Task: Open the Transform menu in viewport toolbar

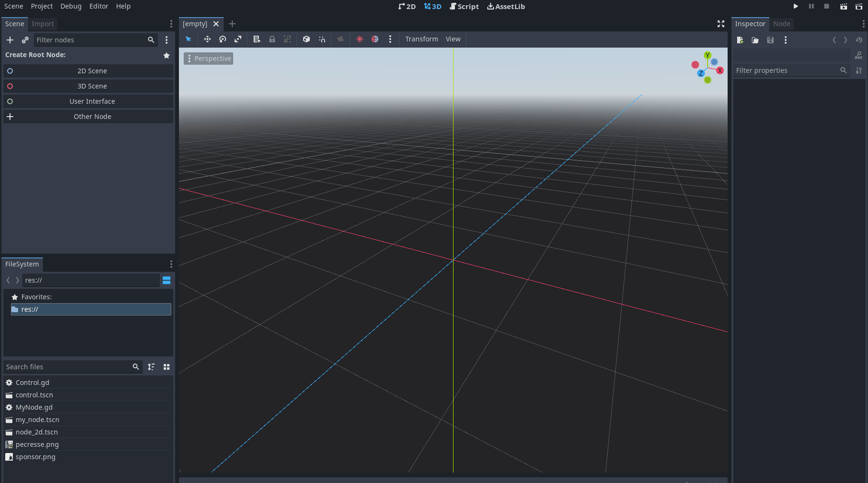Action: 422,39
